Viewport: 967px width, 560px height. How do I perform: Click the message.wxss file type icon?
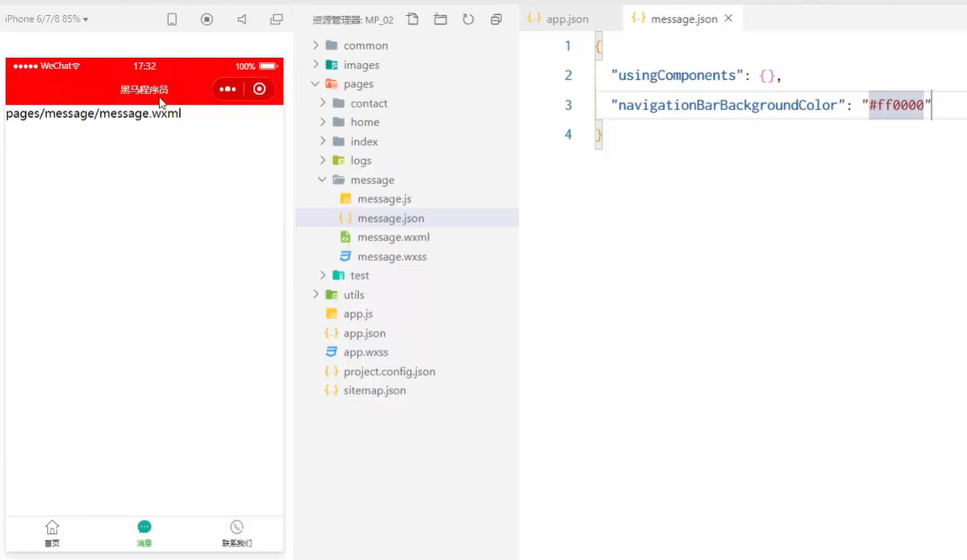click(x=346, y=256)
